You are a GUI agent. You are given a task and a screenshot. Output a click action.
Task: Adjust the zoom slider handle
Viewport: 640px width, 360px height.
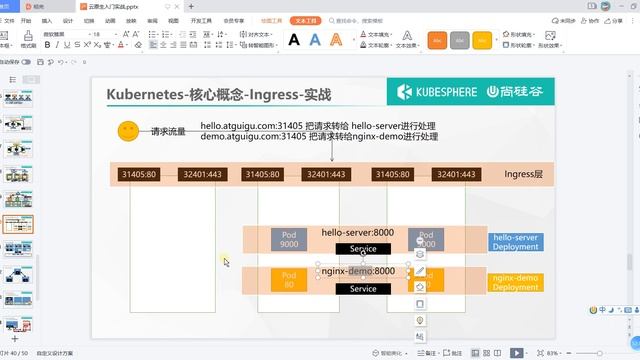click(x=599, y=353)
